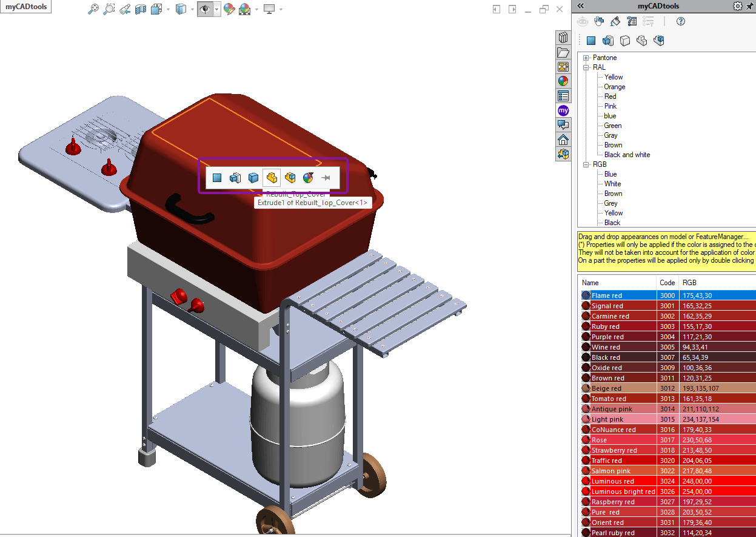Select the Red category under RAL
This screenshot has width=756, height=537.
[610, 96]
